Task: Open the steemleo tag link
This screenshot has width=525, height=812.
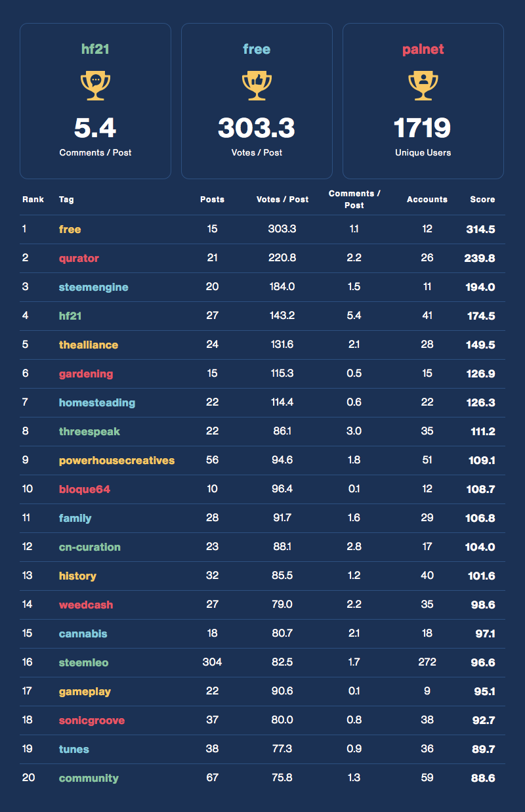Action: (83, 663)
